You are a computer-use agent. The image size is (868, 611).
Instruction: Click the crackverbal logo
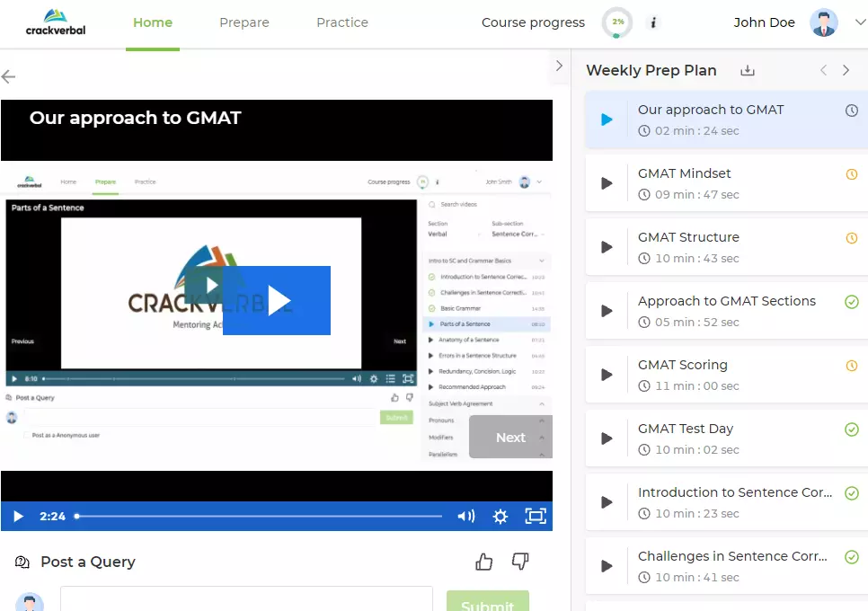coord(56,22)
